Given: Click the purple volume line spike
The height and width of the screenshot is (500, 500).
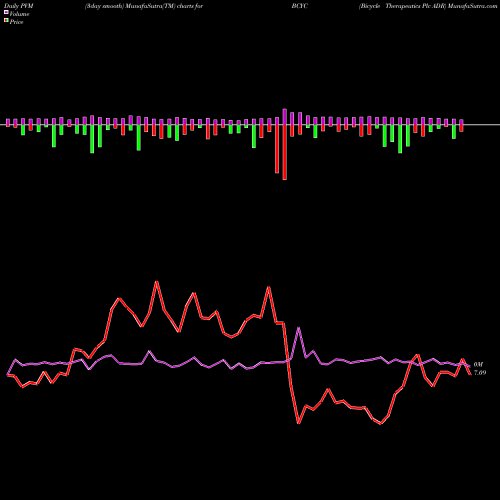Looking at the screenshot, I should [x=299, y=328].
